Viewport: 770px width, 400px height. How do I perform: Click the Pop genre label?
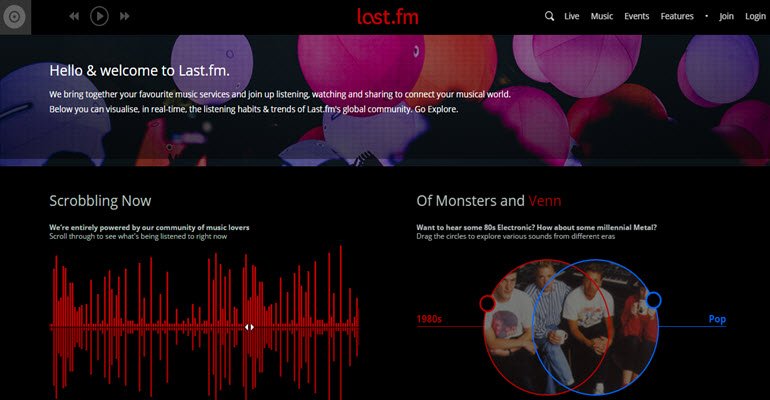tap(717, 319)
